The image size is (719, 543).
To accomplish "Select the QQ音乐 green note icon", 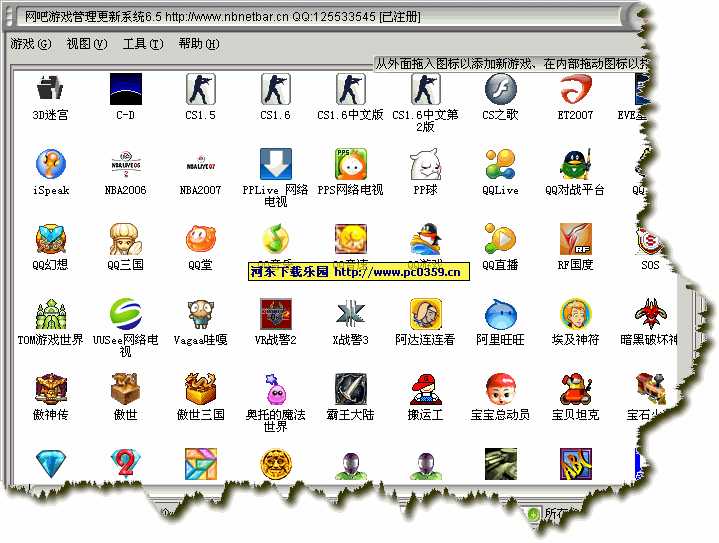I will [x=276, y=238].
